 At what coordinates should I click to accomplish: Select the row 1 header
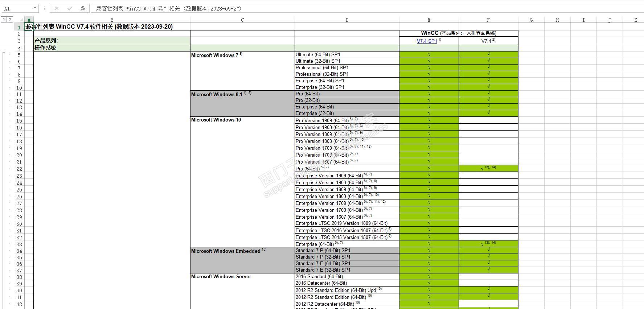(x=19, y=27)
